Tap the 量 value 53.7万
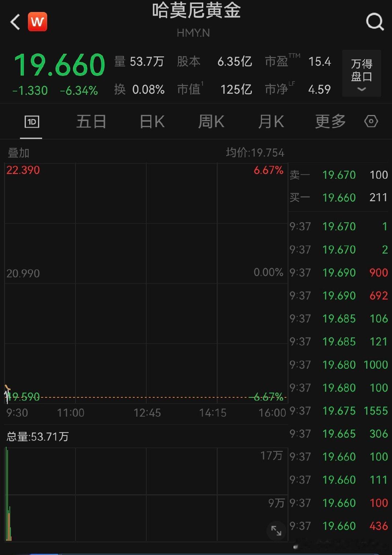Viewport: 392px width, 555px height. pos(147,62)
